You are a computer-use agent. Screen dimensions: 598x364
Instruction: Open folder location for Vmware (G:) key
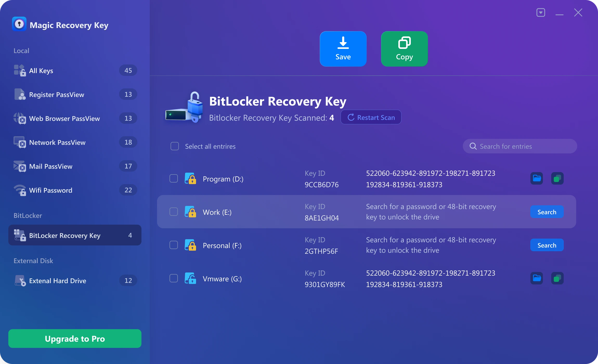click(536, 278)
